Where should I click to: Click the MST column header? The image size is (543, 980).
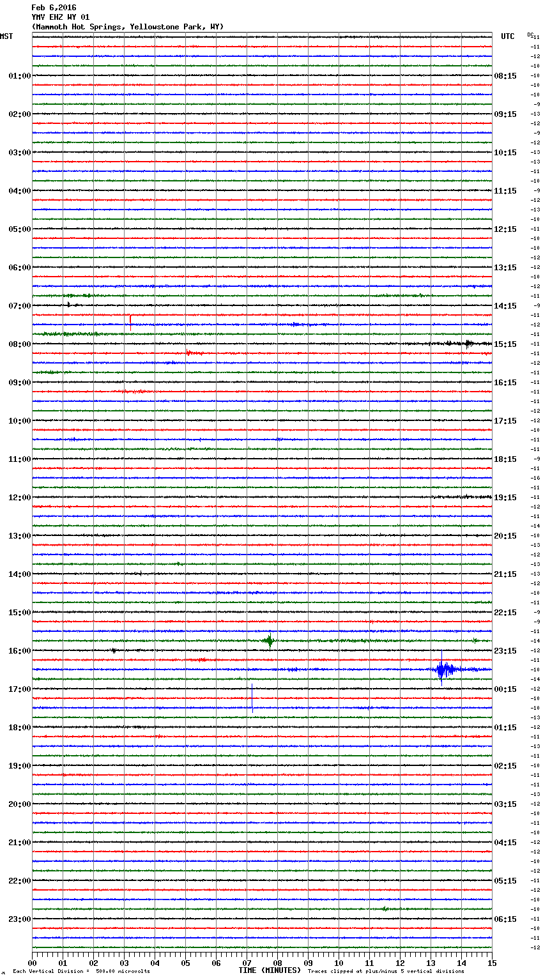[6, 36]
